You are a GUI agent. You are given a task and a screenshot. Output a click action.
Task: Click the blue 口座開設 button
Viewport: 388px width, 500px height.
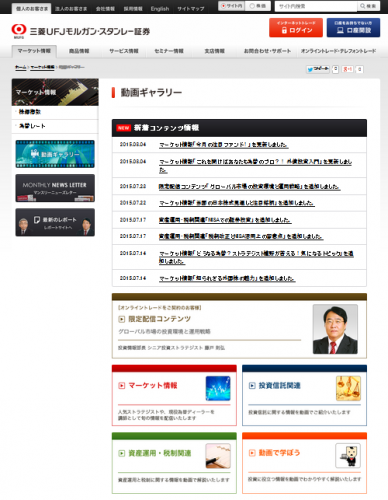click(x=353, y=27)
